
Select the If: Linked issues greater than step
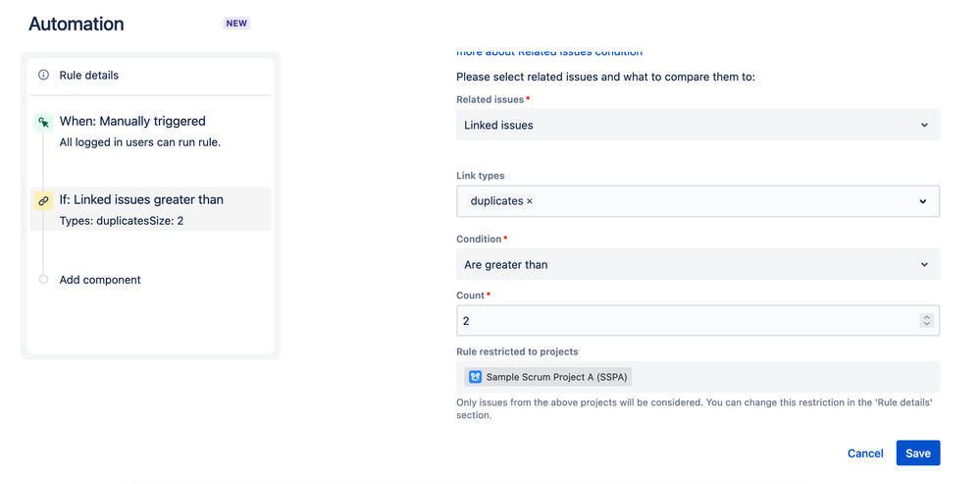(141, 200)
